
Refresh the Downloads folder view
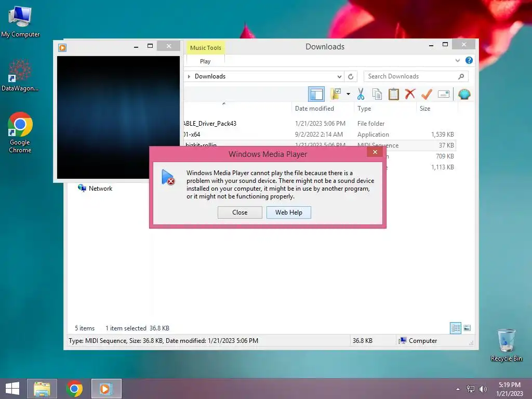[x=351, y=76]
